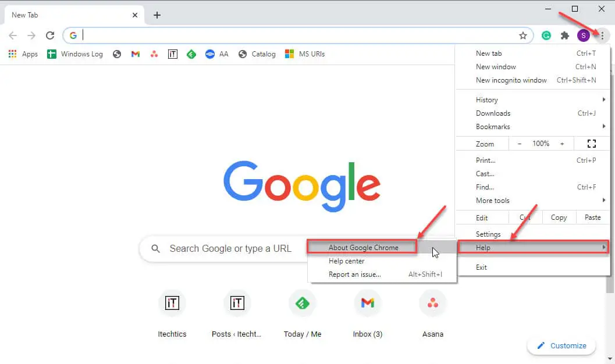This screenshot has width=615, height=364.
Task: Open Help center from the submenu
Action: 382,261
